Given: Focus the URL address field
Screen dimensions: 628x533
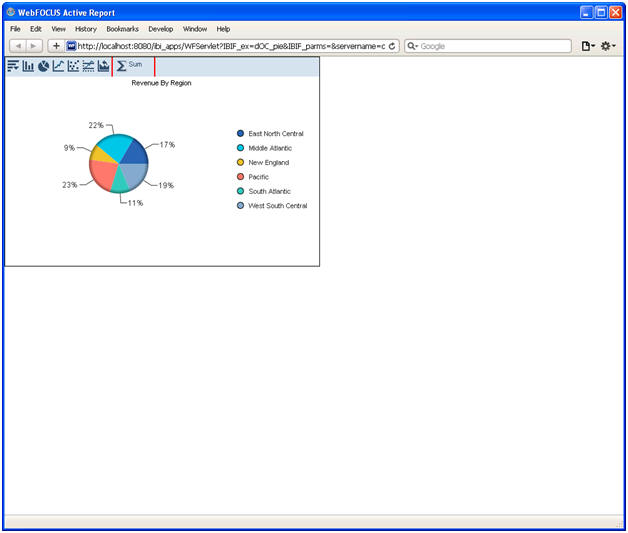Looking at the screenshot, I should click(231, 46).
